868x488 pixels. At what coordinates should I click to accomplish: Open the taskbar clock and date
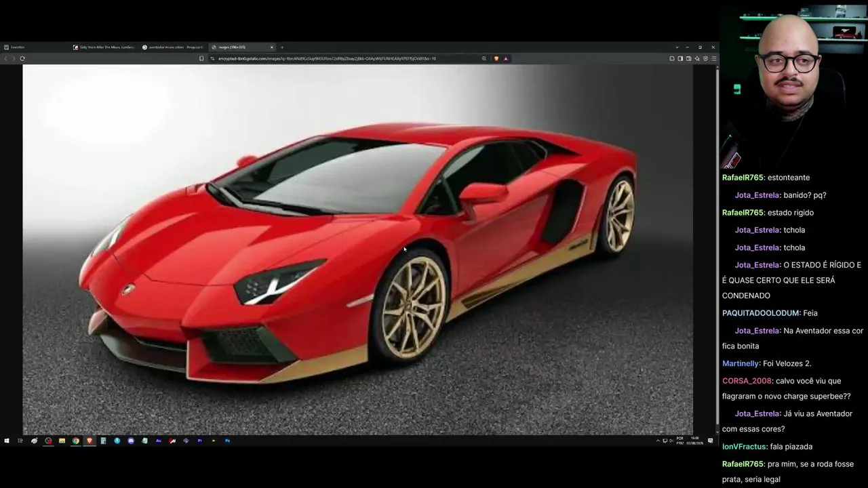click(x=694, y=441)
